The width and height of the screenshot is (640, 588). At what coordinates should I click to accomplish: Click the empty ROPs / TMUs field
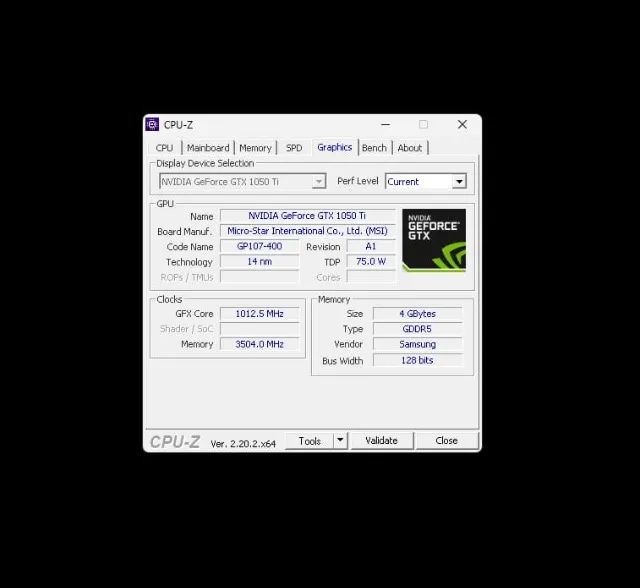click(260, 277)
